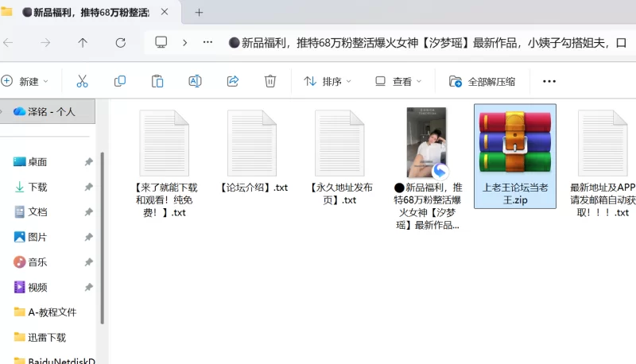Click 全部解压缩 (Extract all) button
Image resolution: width=636 pixels, height=364 pixels.
(x=483, y=81)
